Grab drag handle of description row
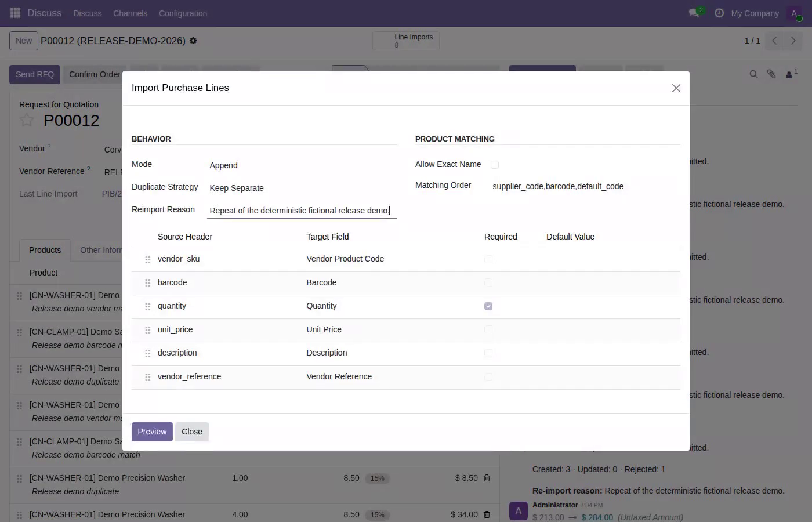The height and width of the screenshot is (522, 812). click(x=148, y=353)
